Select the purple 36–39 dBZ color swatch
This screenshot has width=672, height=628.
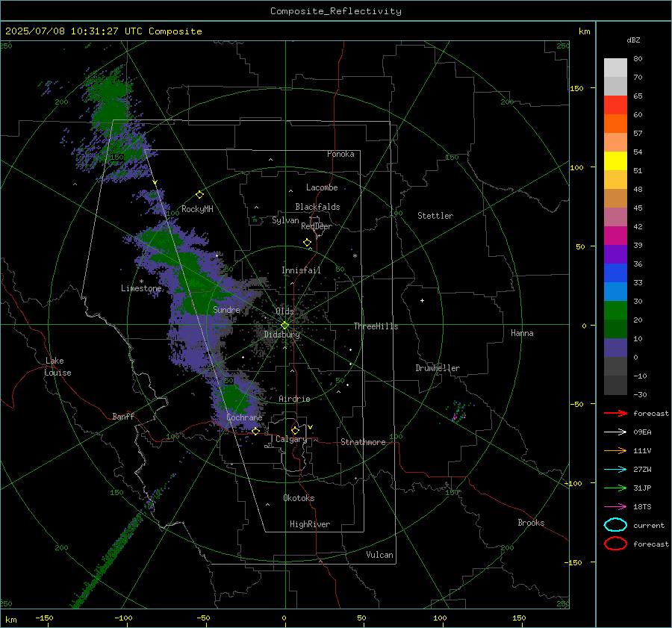(615, 254)
